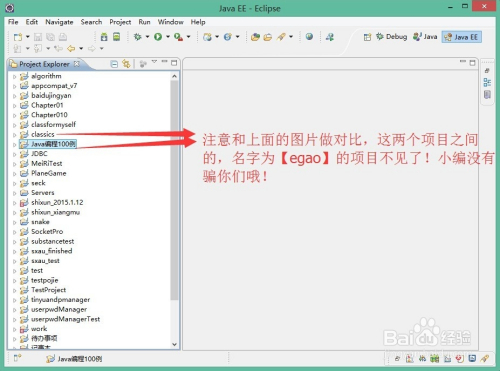Maximize the editor area

(472, 63)
